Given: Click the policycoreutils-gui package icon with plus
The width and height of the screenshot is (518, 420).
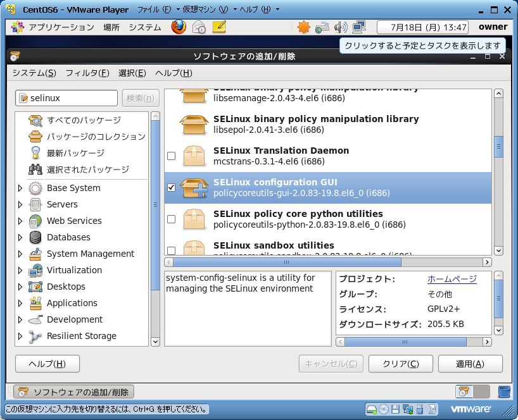Looking at the screenshot, I should [194, 188].
